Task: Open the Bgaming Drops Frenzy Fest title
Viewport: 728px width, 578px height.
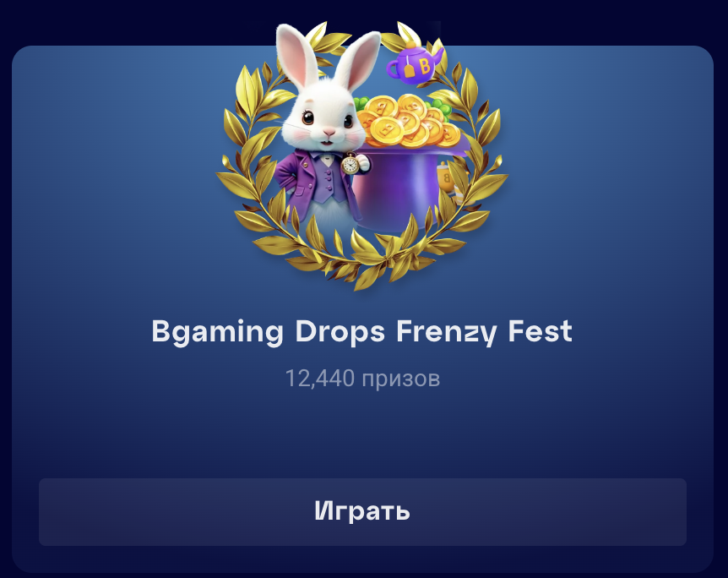Action: point(361,332)
